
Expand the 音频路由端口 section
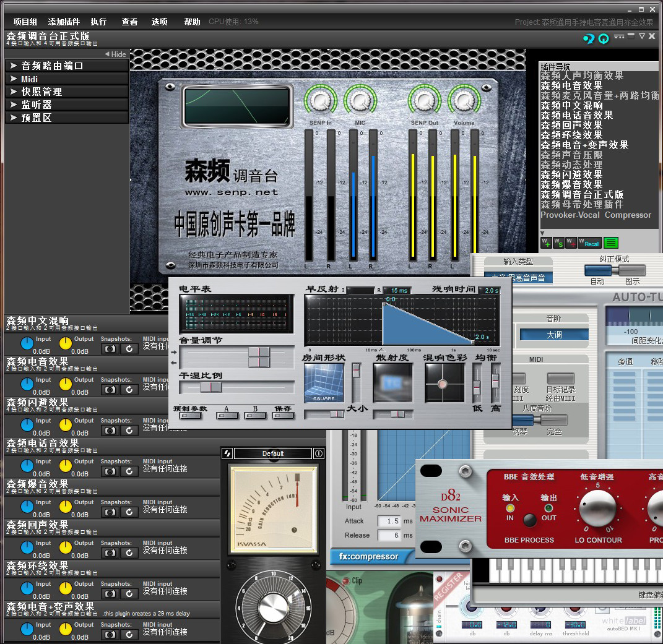pyautogui.click(x=67, y=66)
